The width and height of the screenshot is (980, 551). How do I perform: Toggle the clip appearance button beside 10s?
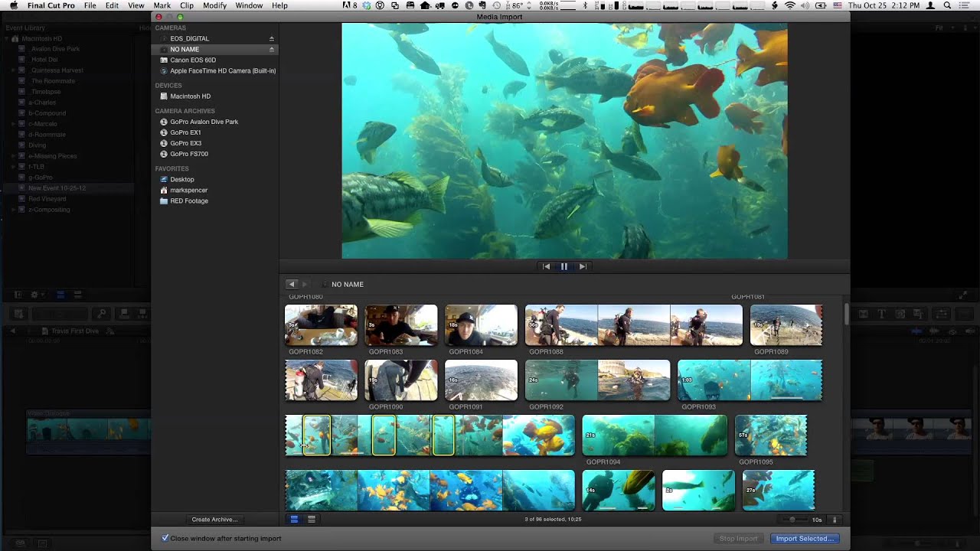pyautogui.click(x=835, y=520)
